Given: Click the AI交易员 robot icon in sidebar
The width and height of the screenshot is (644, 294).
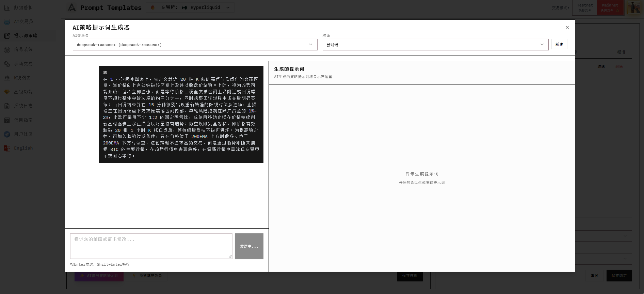Looking at the screenshot, I should (x=7, y=22).
